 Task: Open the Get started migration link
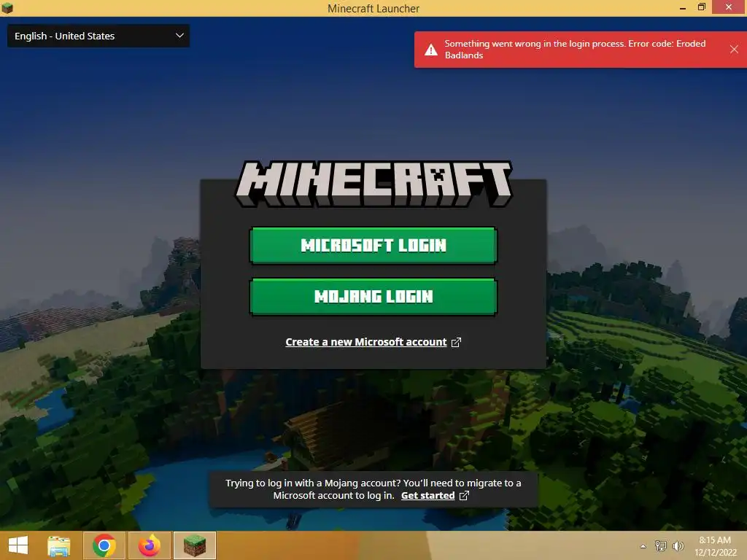(427, 495)
